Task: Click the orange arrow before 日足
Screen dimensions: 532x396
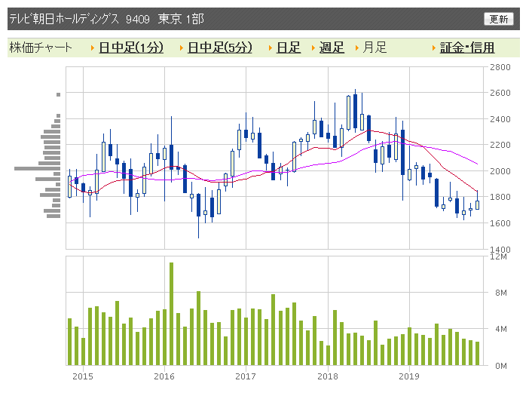Action: click(x=271, y=48)
